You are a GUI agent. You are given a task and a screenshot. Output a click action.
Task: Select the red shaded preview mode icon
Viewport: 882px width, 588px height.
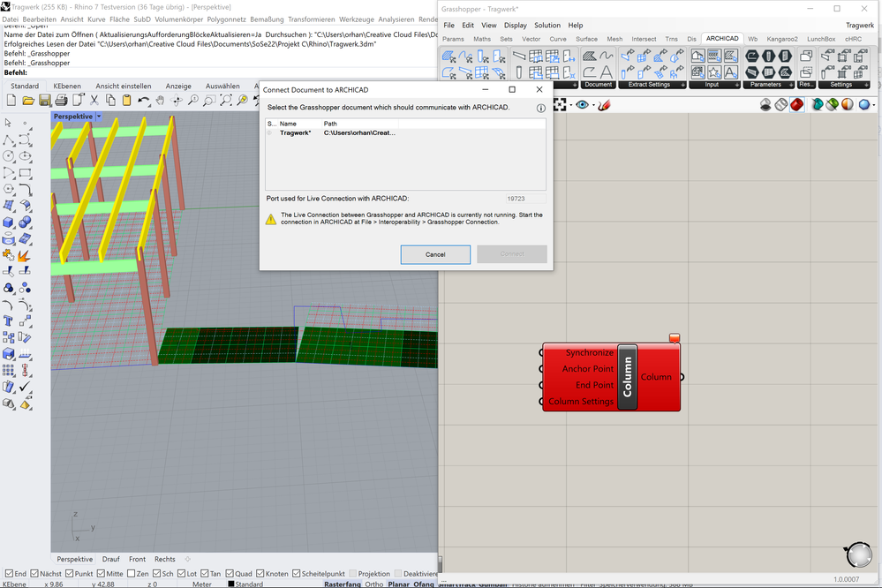796,105
